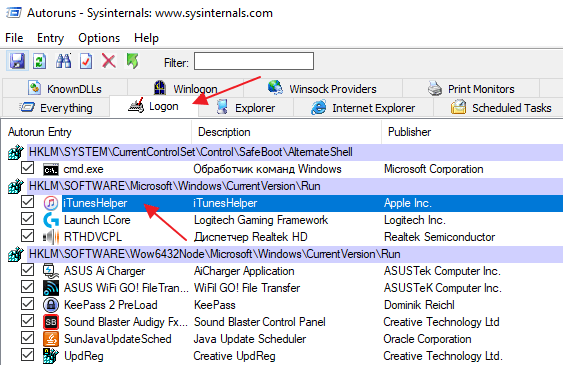Switch to the Everything tab
The width and height of the screenshot is (563, 365).
click(56, 108)
